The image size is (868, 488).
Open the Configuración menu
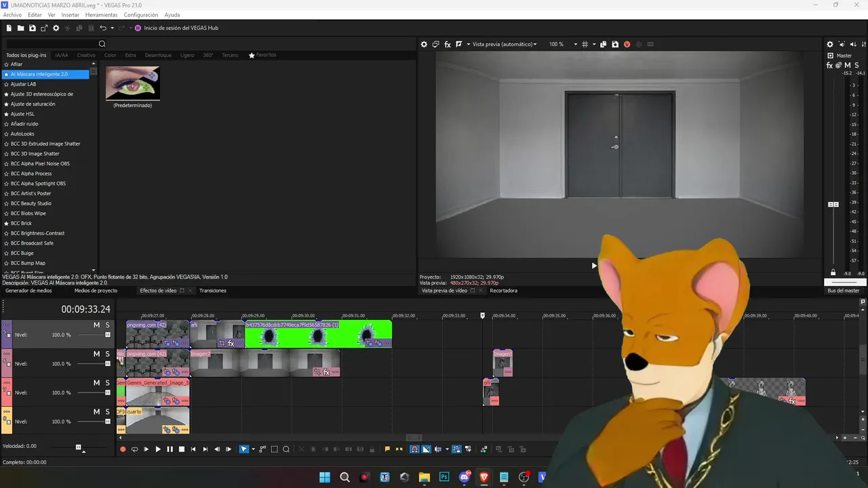point(141,15)
